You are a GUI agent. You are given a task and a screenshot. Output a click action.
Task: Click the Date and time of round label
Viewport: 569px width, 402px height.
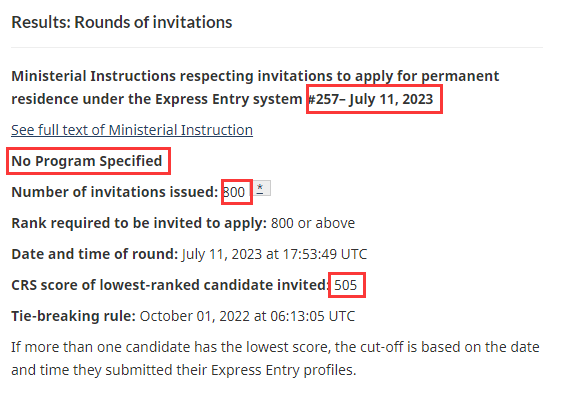point(95,254)
